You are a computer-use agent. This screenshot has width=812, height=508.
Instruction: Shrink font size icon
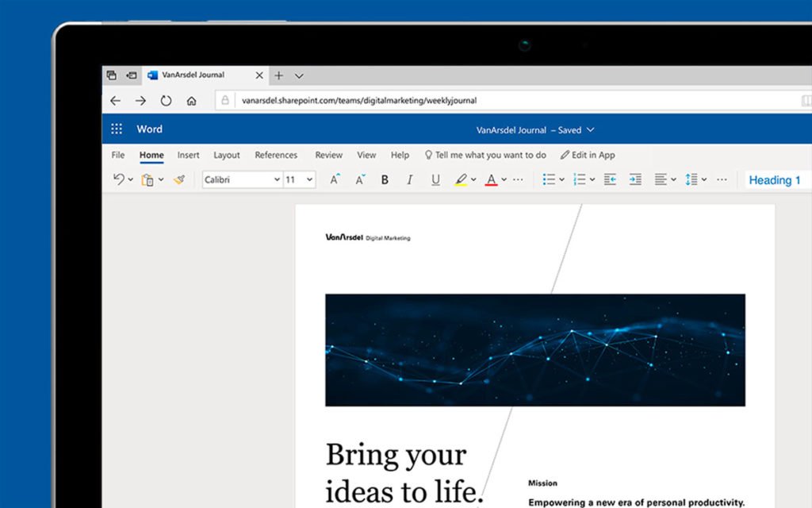(360, 179)
